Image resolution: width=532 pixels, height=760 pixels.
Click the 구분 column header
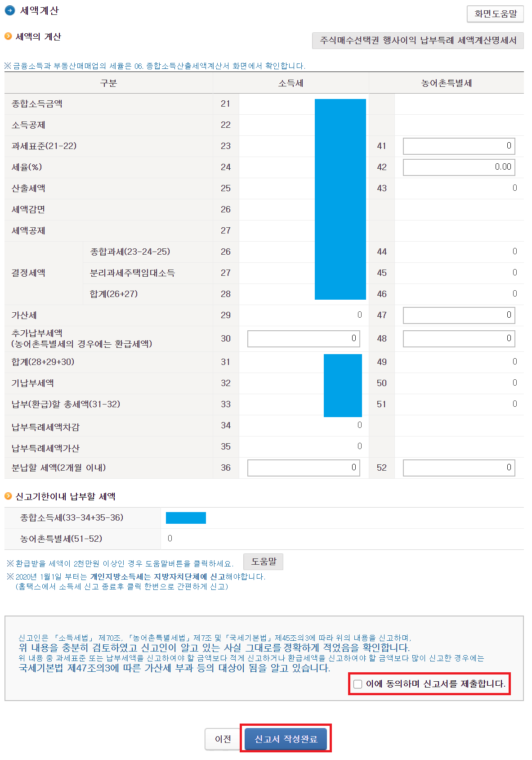108,83
